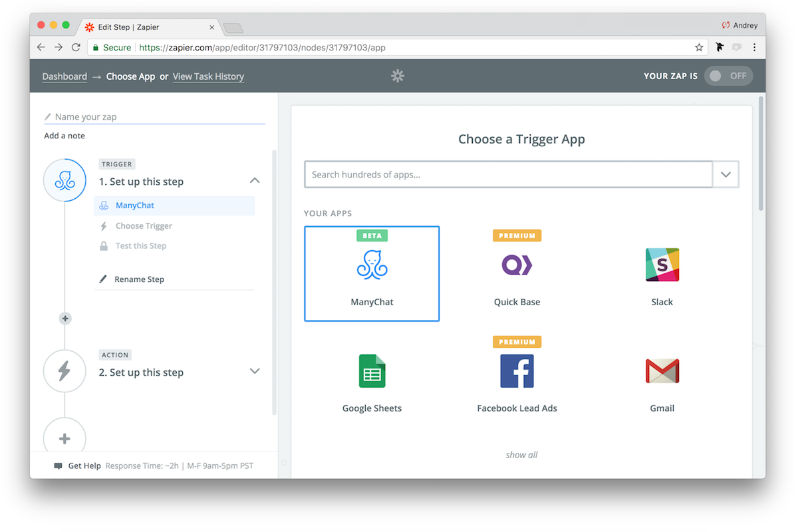Pick the Google Sheets app icon
The width and height of the screenshot is (798, 532).
tap(372, 370)
